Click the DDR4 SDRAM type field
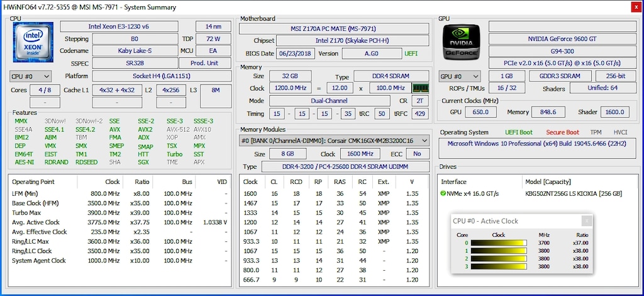The image size is (644, 296). pyautogui.click(x=391, y=76)
